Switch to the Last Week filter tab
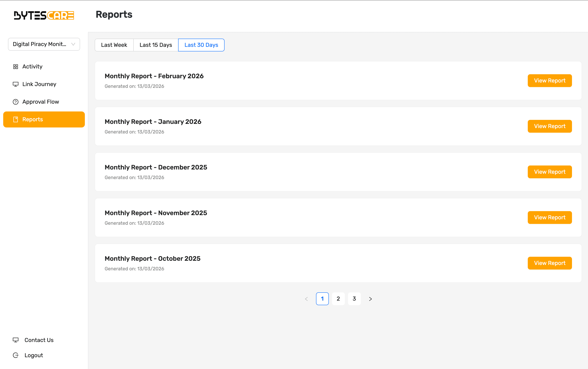Viewport: 588px width, 369px height. [114, 45]
